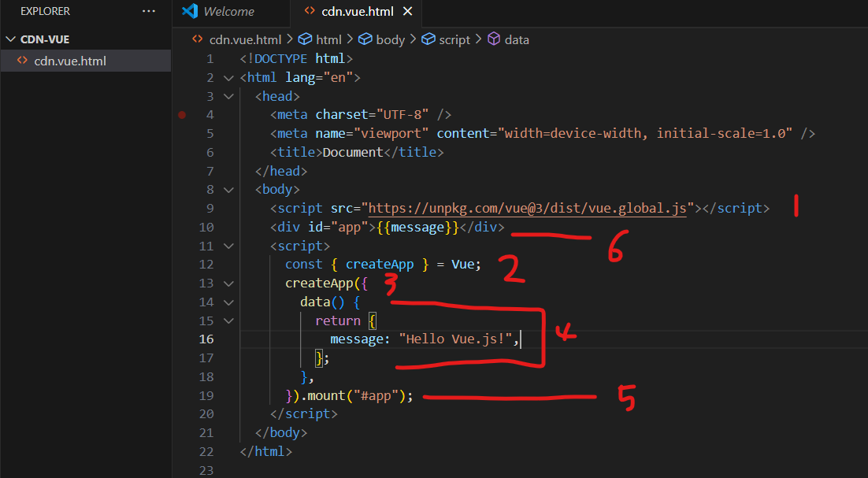Click line number 1 in the gutter
This screenshot has height=478, width=868.
tap(210, 58)
